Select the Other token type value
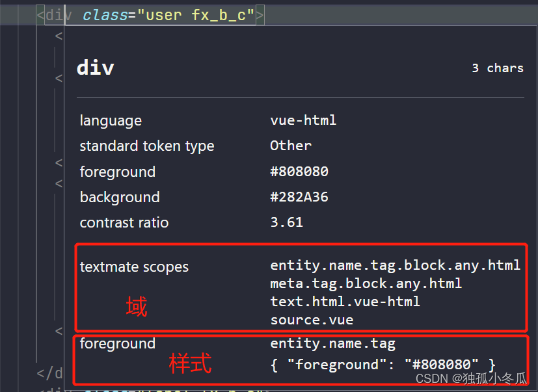This screenshot has height=392, width=538. click(290, 146)
